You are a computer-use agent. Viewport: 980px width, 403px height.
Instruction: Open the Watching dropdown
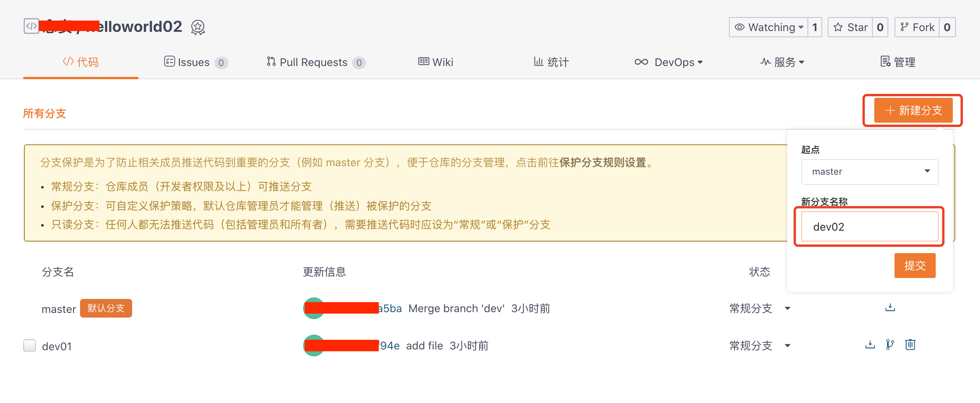[x=769, y=27]
